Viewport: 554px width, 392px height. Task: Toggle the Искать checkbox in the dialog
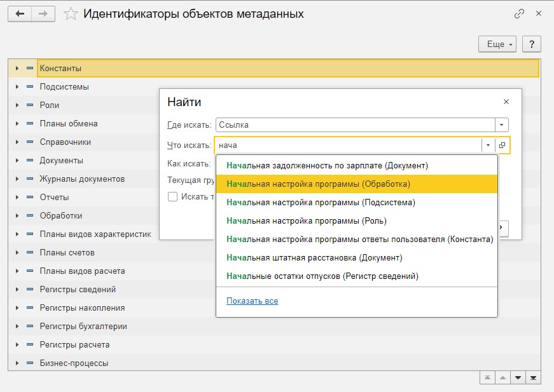click(x=172, y=196)
